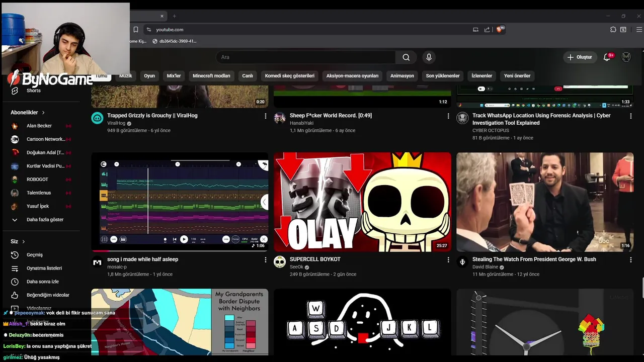Select the Mix'ler filter chip
The width and height of the screenshot is (644, 362).
tap(174, 76)
